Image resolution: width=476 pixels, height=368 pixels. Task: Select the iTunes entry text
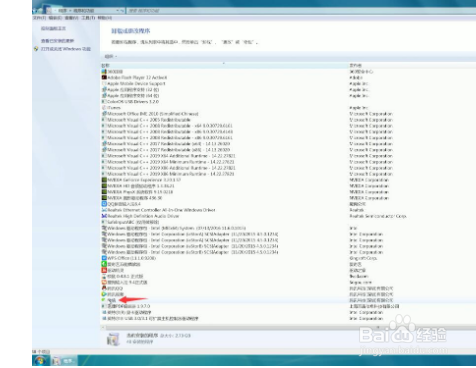point(114,108)
